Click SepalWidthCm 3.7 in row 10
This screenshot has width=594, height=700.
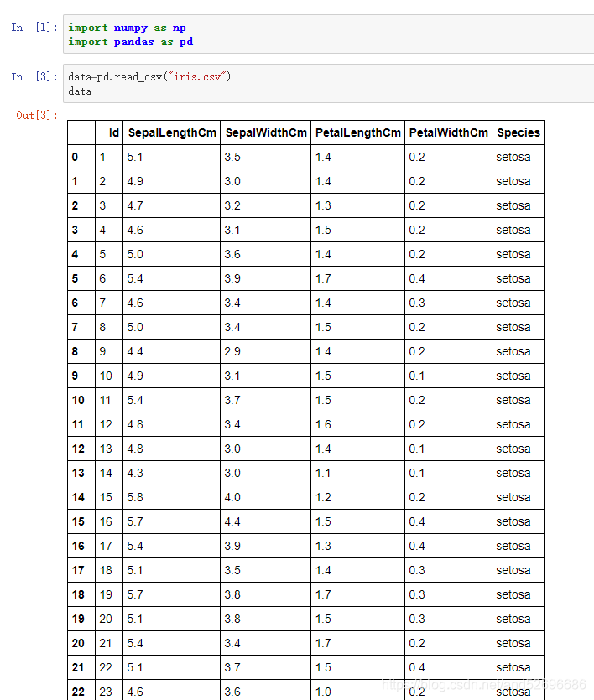(x=232, y=401)
